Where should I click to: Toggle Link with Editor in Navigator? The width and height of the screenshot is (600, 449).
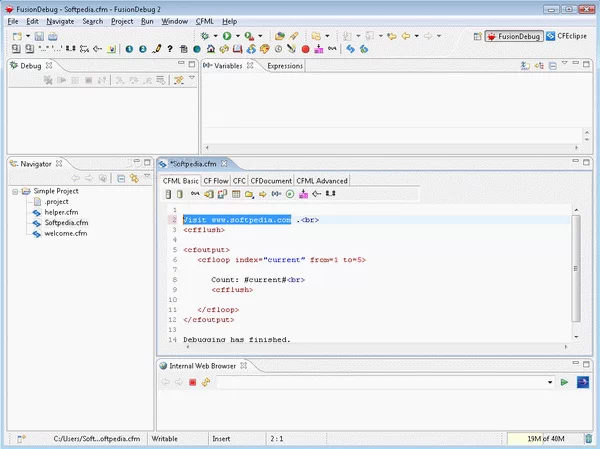pos(134,178)
